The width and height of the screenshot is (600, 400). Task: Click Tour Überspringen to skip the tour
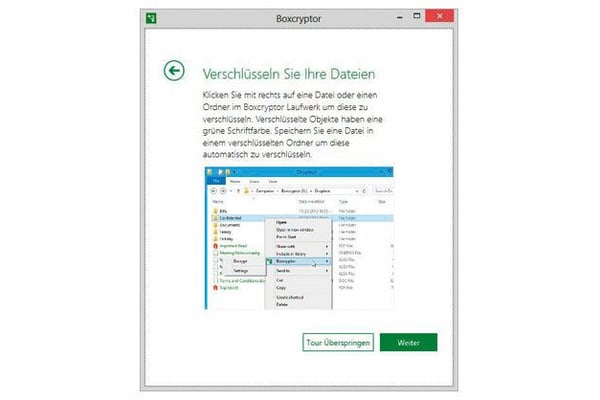coord(338,343)
